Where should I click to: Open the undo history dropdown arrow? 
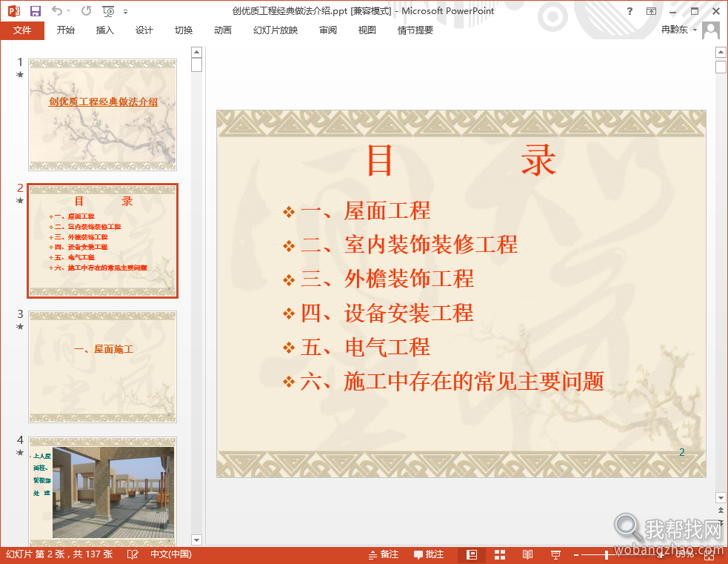[x=69, y=10]
